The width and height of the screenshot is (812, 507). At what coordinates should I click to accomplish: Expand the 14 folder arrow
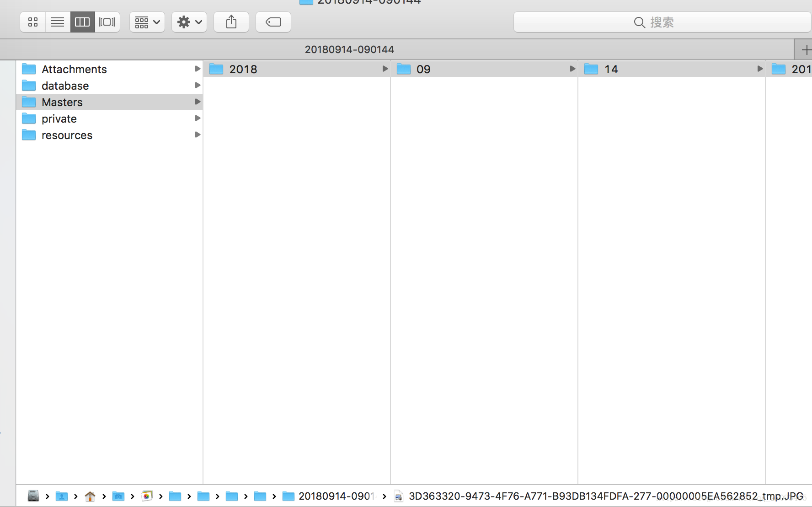point(760,69)
